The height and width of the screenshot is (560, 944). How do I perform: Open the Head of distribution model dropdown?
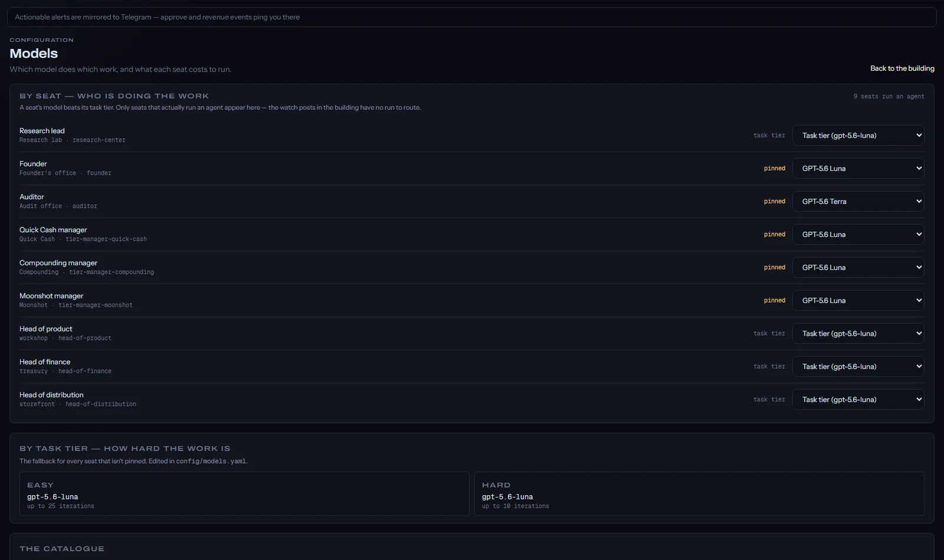pos(858,400)
